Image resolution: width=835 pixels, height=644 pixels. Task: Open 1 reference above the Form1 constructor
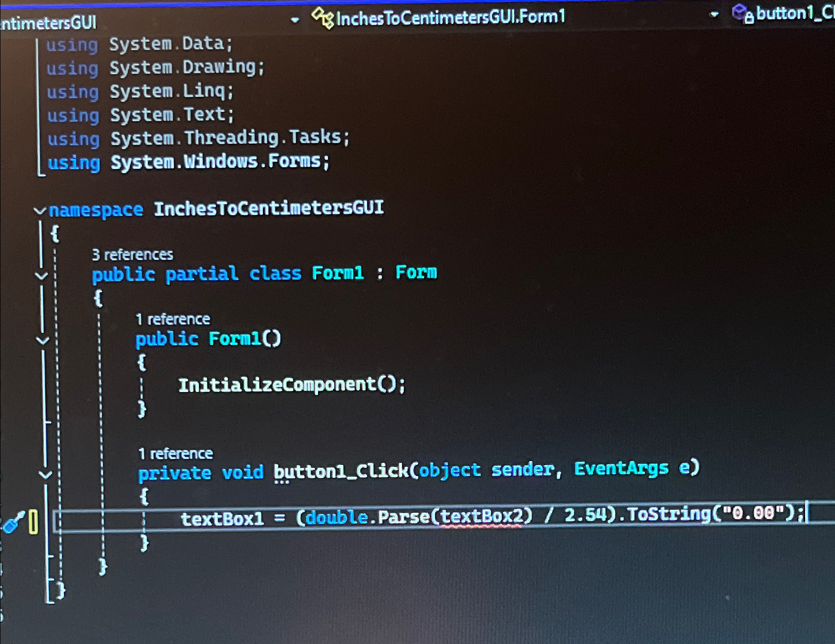pyautogui.click(x=173, y=319)
